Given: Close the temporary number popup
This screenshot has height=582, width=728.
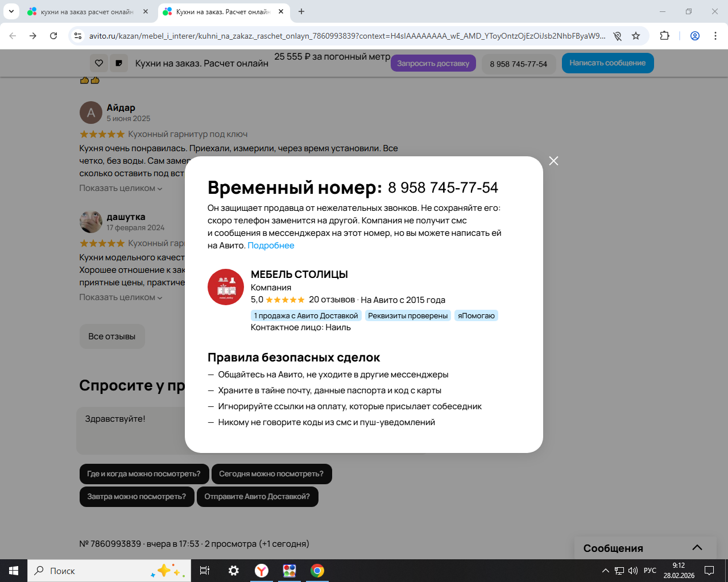Looking at the screenshot, I should tap(553, 161).
